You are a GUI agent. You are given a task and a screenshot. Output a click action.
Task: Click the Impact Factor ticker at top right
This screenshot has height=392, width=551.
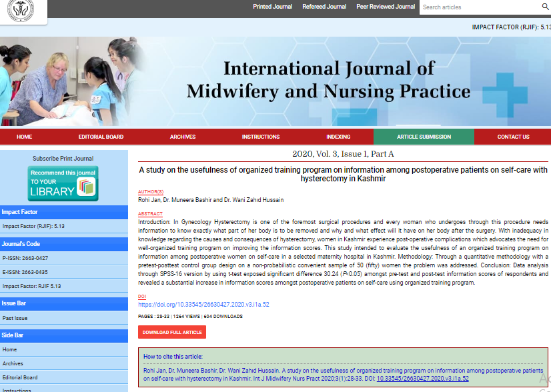[x=511, y=27]
